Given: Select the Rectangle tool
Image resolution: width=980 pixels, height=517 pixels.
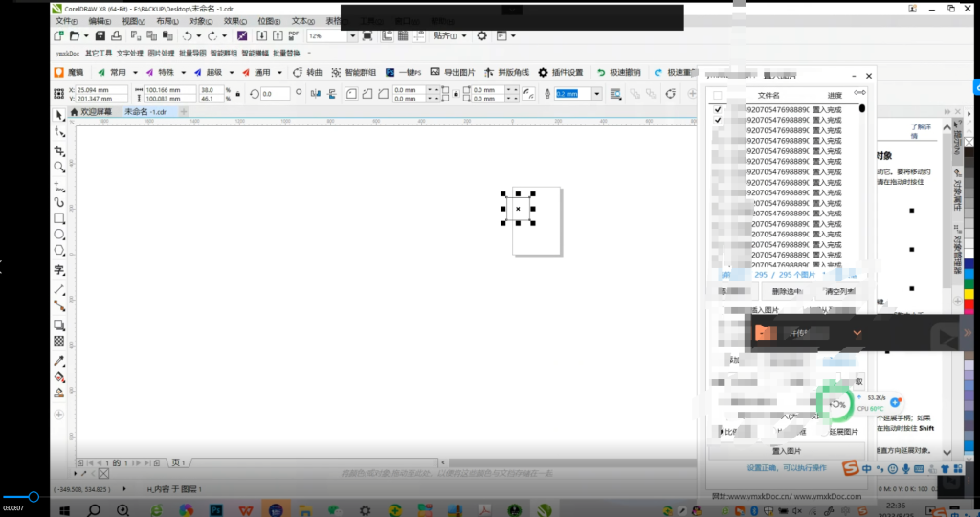Looking at the screenshot, I should pos(59,218).
